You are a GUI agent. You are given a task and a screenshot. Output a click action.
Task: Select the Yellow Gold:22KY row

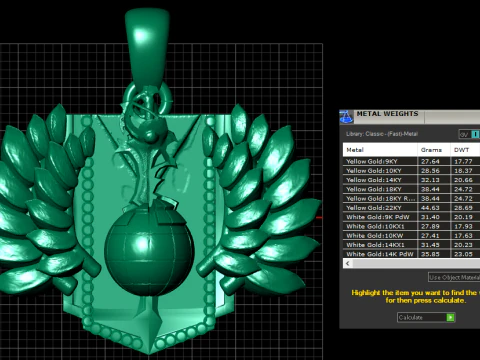pos(411,208)
